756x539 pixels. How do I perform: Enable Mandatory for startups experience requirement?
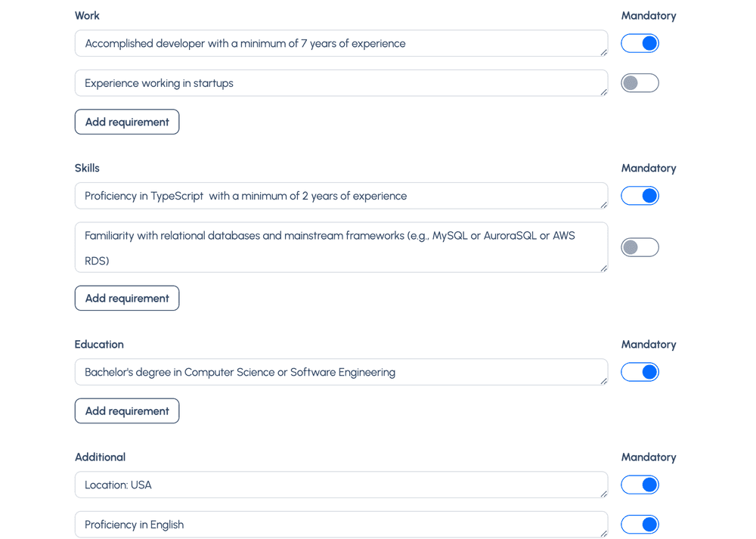pyautogui.click(x=640, y=83)
